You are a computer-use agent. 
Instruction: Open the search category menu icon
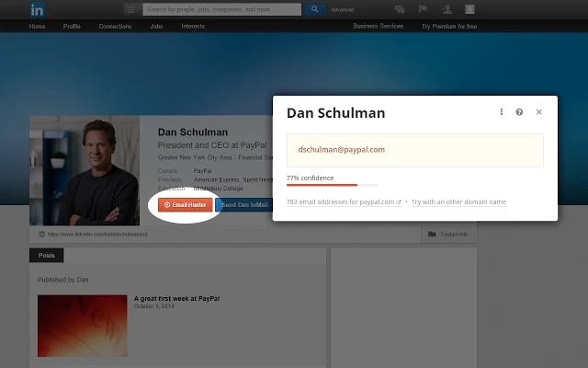(x=130, y=9)
